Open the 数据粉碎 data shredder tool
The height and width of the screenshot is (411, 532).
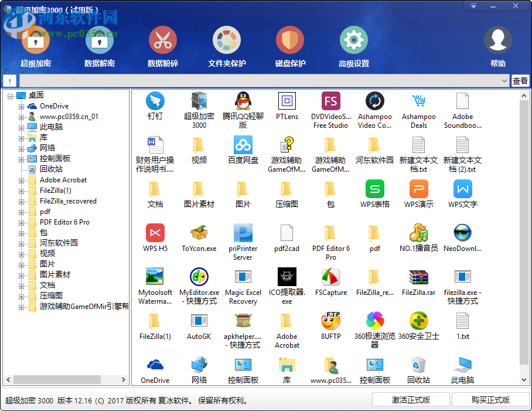point(162,46)
